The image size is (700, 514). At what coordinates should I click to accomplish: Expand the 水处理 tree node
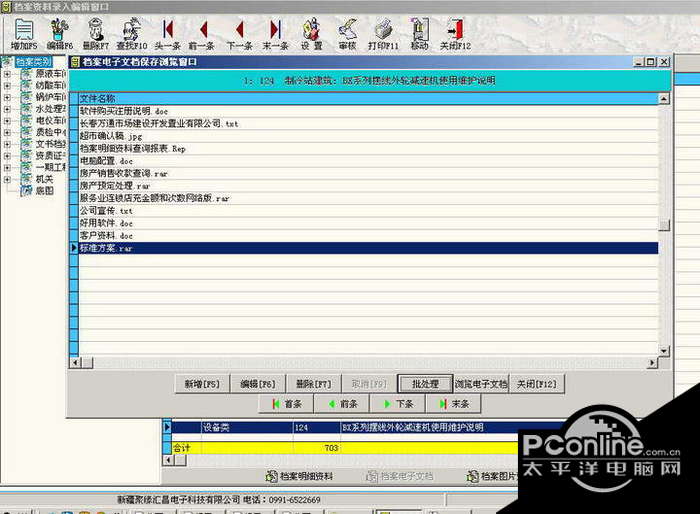tap(7, 109)
